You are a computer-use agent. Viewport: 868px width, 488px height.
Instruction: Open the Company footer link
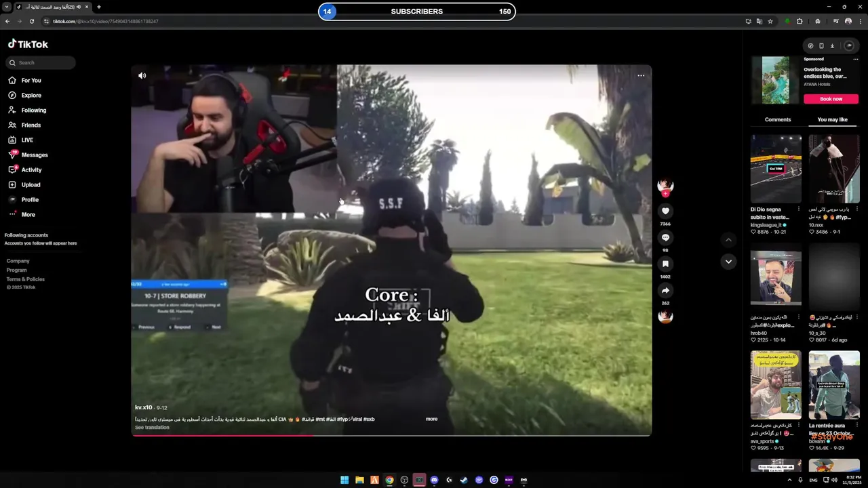click(18, 261)
